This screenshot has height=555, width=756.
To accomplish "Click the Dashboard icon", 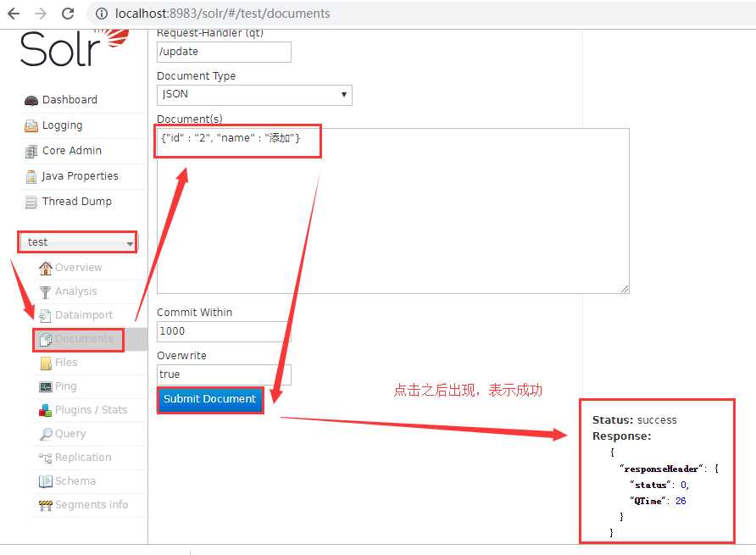I will coord(31,100).
